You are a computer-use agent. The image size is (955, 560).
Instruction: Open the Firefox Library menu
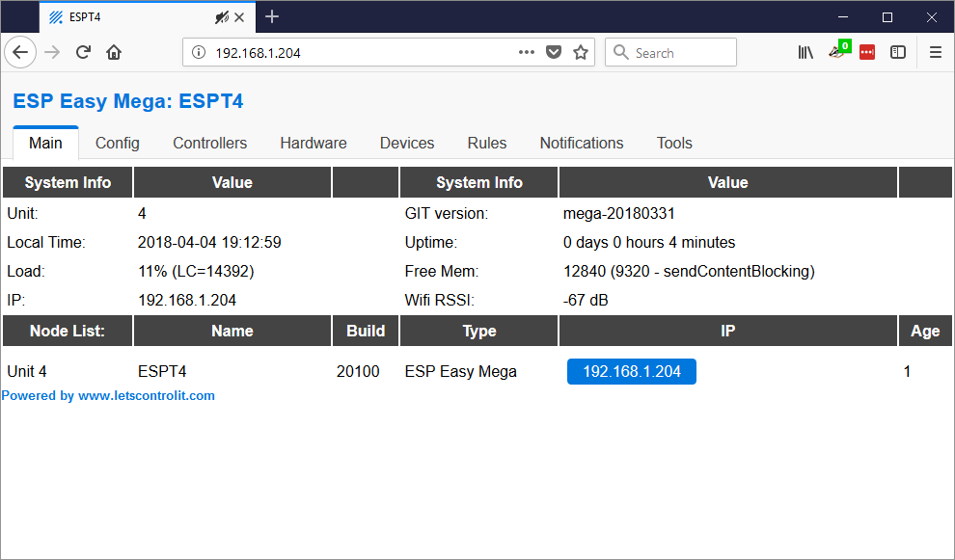(x=805, y=52)
